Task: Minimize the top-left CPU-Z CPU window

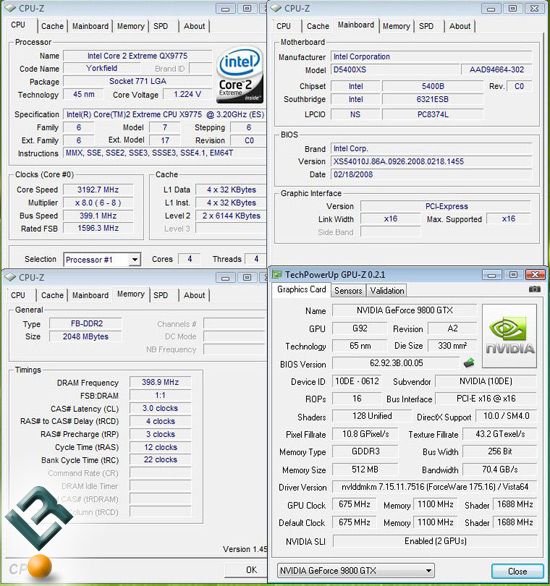Action: pyautogui.click(x=225, y=9)
